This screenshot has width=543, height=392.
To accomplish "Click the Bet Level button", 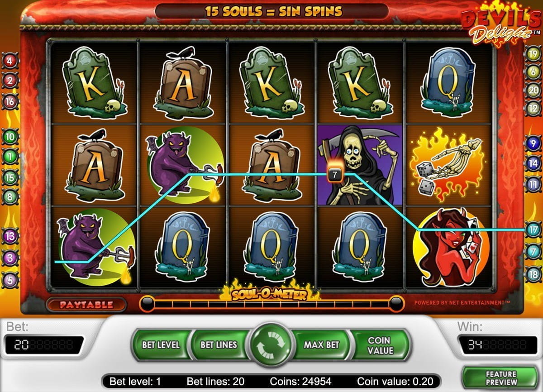I will [x=161, y=344].
